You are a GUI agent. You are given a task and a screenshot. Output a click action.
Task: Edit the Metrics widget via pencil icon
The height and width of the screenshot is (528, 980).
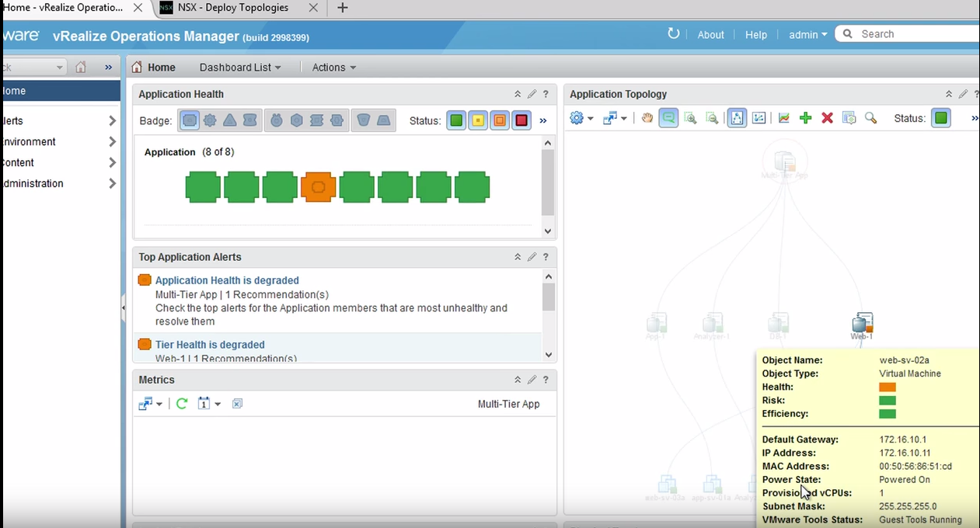(x=532, y=380)
